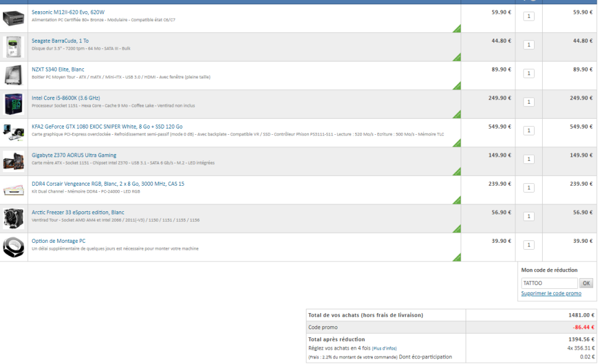Click Supprimer le code promo link
This screenshot has height=364, width=598.
tap(551, 293)
